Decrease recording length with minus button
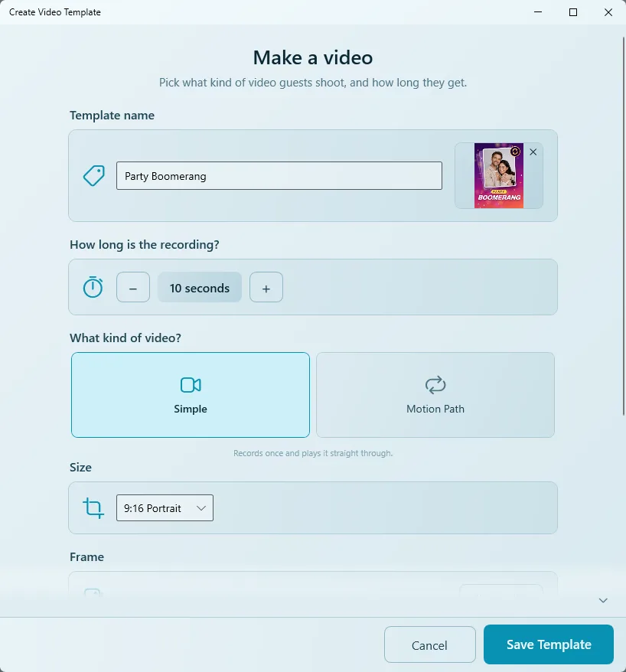 point(133,287)
